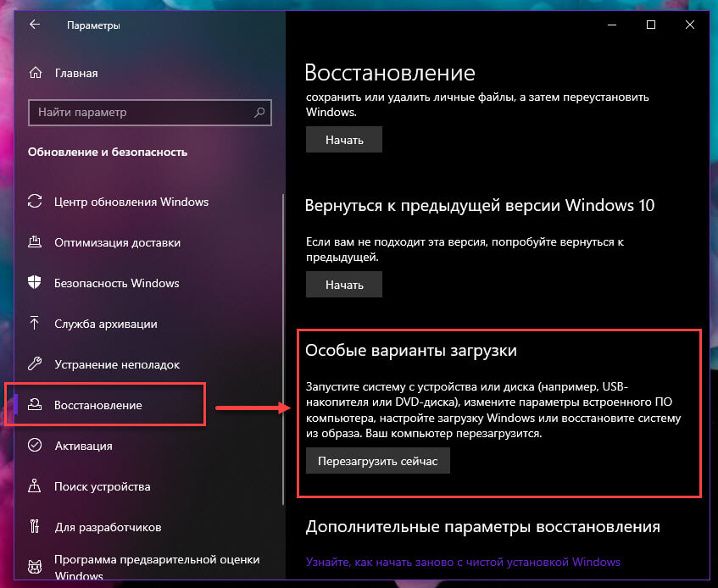The width and height of the screenshot is (718, 588).
Task: Click Дополнительные параметры восстановления heading
Action: [482, 527]
